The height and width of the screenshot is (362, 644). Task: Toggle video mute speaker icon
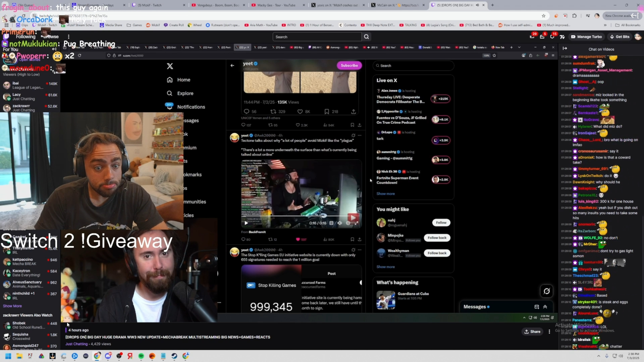click(x=339, y=223)
